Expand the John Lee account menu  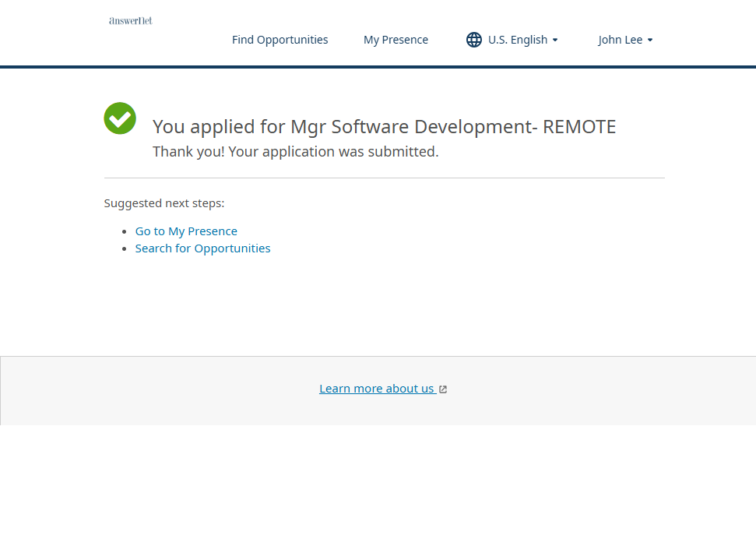[x=621, y=40]
